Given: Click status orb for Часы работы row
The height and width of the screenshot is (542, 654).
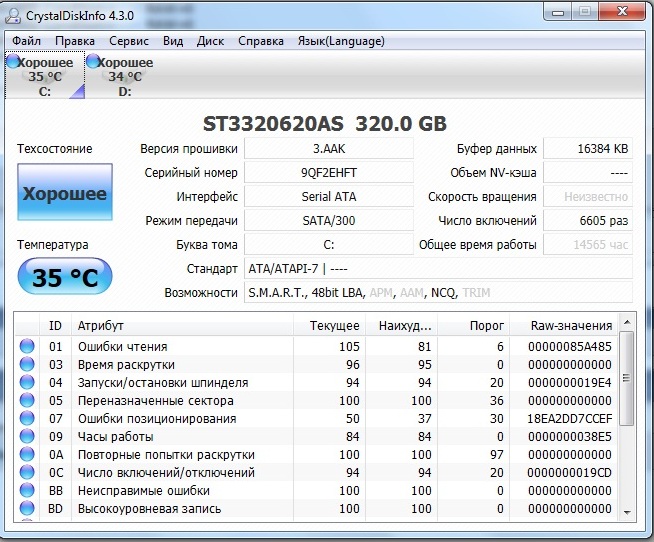Looking at the screenshot, I should click(x=27, y=436).
